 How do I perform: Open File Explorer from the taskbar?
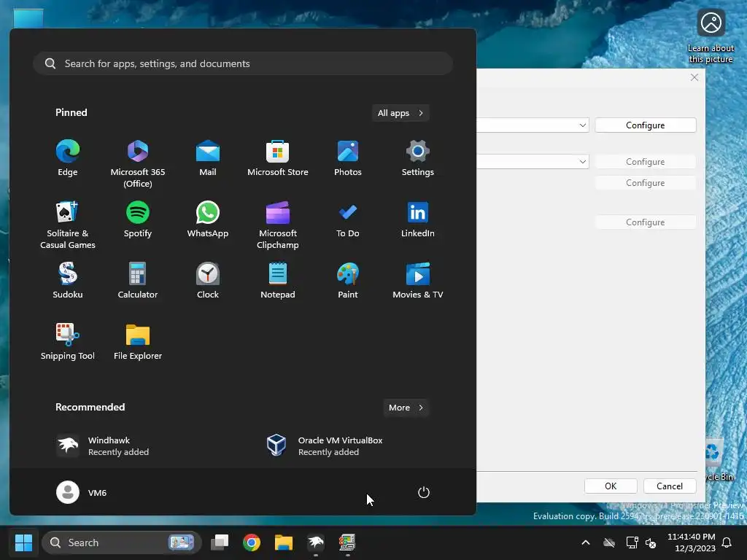click(284, 542)
